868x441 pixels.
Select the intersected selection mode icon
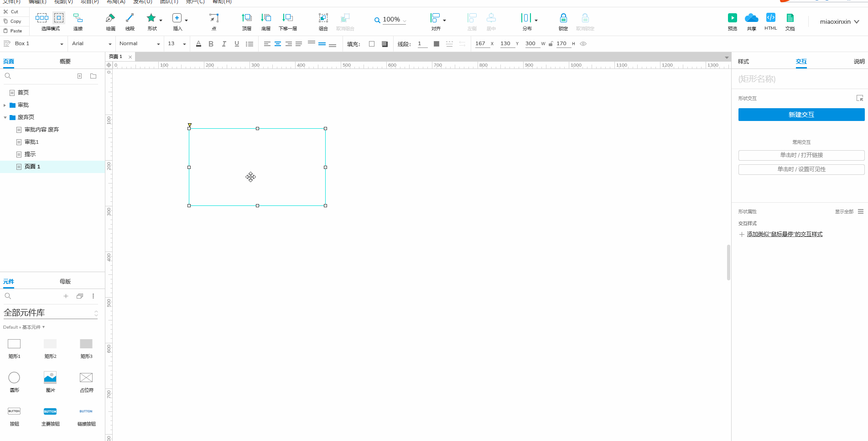pyautogui.click(x=42, y=18)
